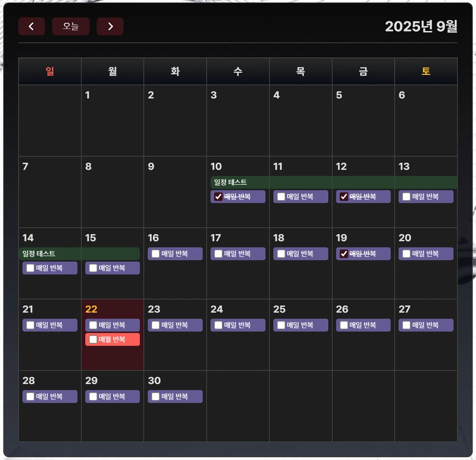The height and width of the screenshot is (460, 476).
Task: Check 매일 반복 checkbox on September 30
Action: tap(156, 397)
